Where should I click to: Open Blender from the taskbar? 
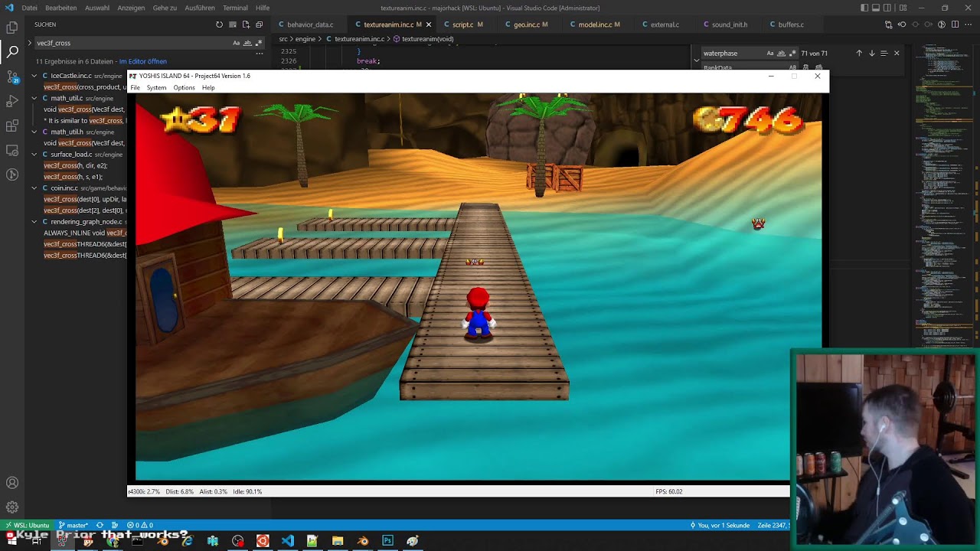362,541
